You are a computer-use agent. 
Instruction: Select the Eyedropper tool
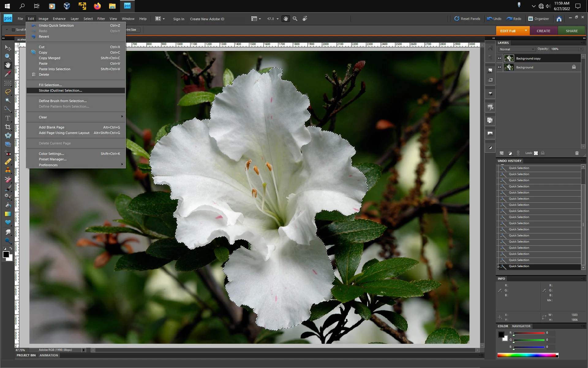point(8,74)
